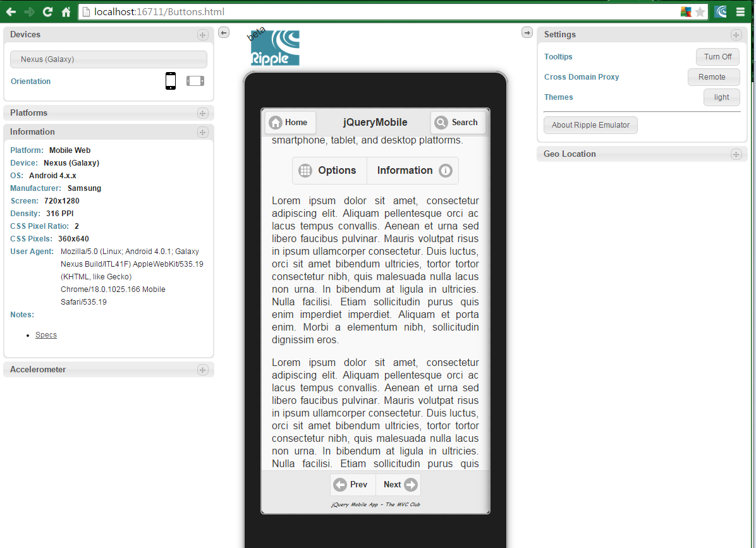Viewport: 756px width, 548px height.
Task: Click the Tooltips label
Action: (x=558, y=57)
